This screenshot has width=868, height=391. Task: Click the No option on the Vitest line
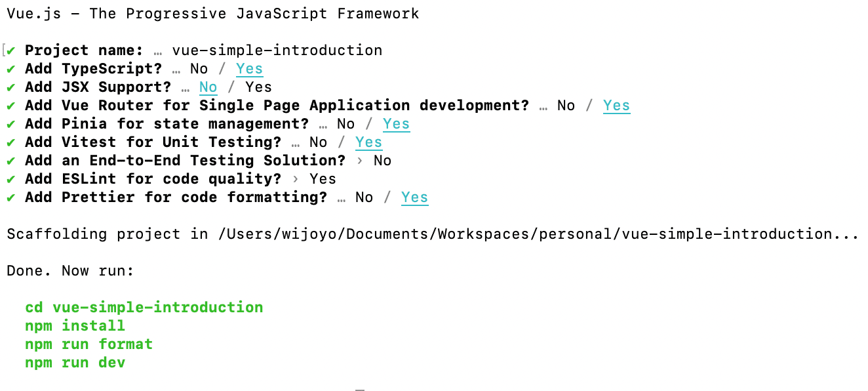coord(318,142)
